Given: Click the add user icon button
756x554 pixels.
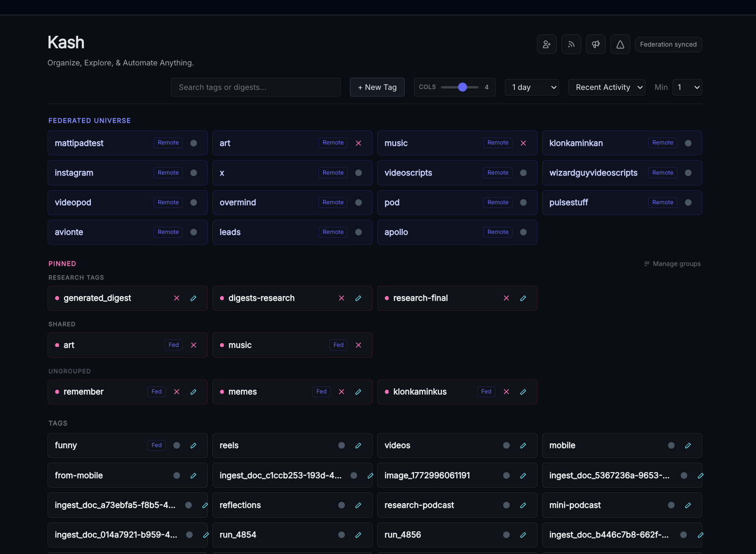Looking at the screenshot, I should point(546,44).
